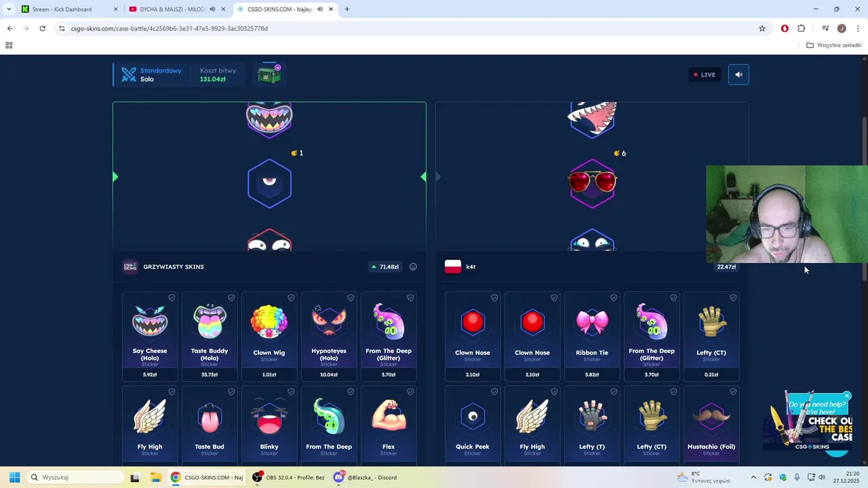Screen dimensions: 868x488
Task: Select the Clown Wig sticker image
Action: coord(269,322)
